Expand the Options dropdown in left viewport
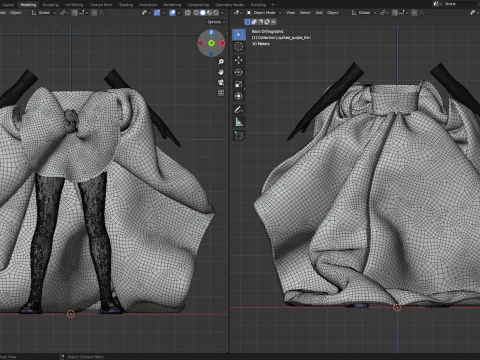 pyautogui.click(x=216, y=22)
